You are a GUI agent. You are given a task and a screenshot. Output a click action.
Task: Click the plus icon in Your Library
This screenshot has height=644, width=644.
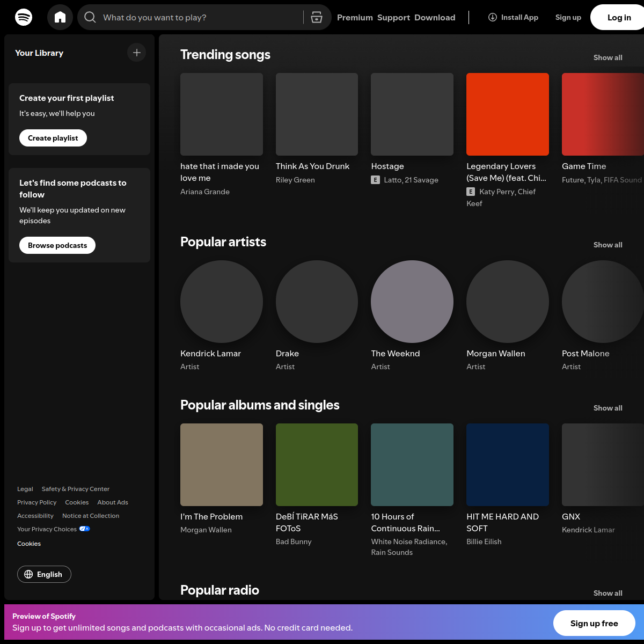click(x=137, y=53)
